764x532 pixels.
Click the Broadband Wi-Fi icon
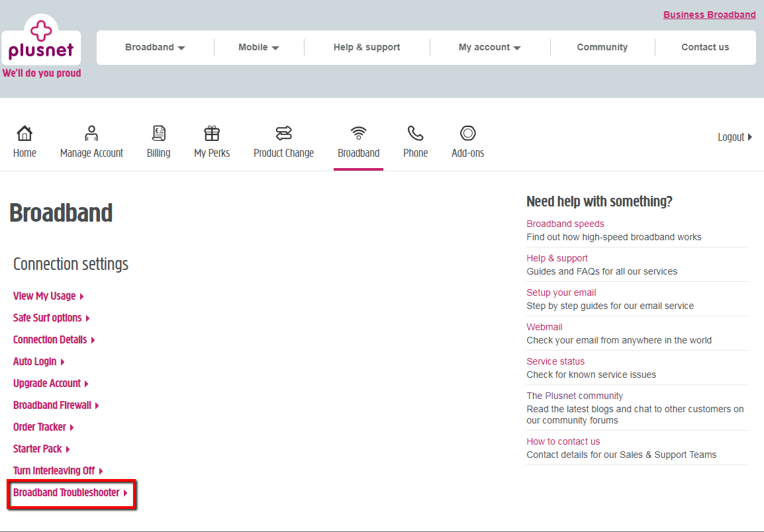358,141
